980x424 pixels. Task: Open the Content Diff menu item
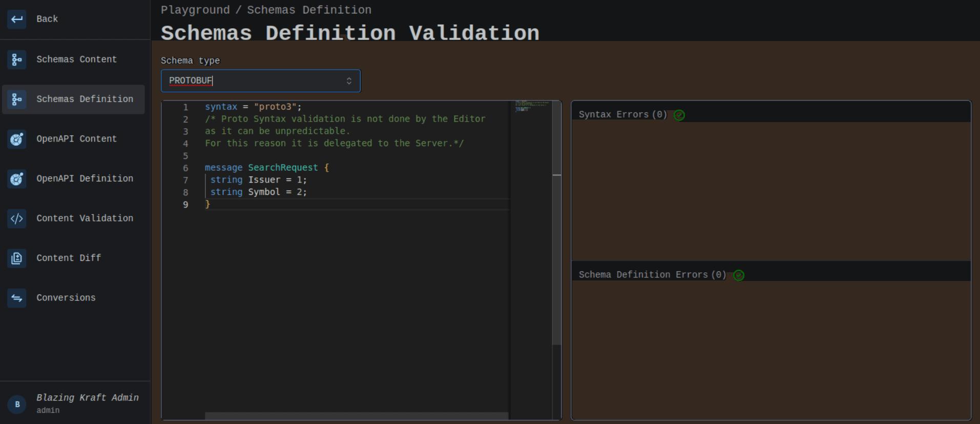click(x=69, y=258)
